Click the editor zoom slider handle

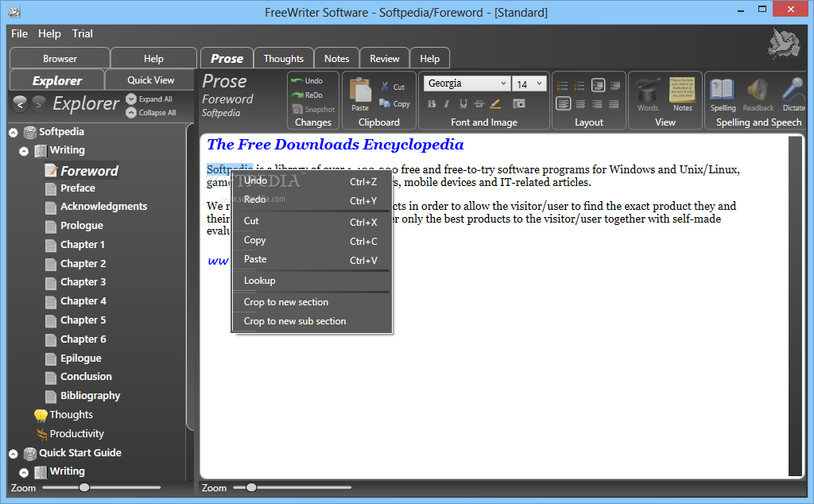click(x=251, y=487)
